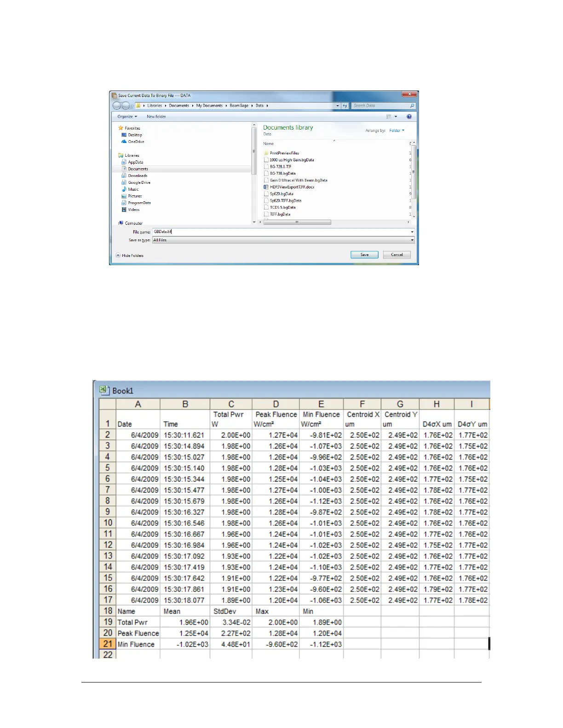Open the Videos library

pos(133,210)
